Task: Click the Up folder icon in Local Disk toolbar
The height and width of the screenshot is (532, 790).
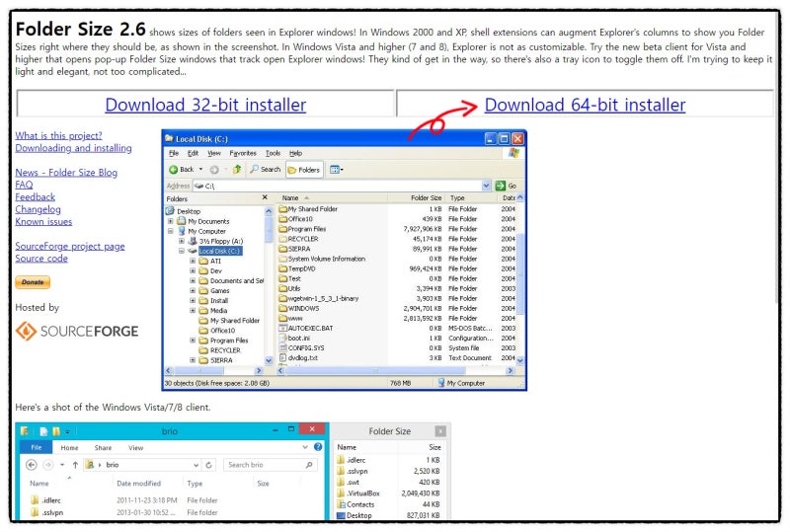Action: point(237,170)
